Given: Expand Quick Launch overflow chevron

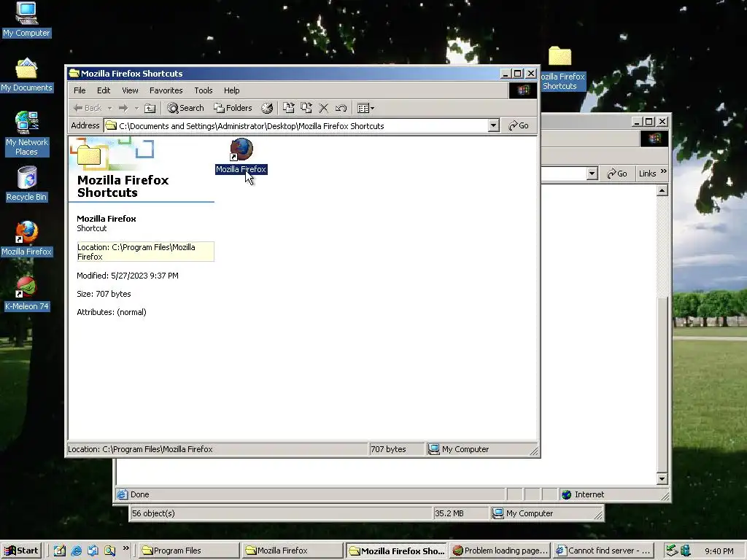Looking at the screenshot, I should click(125, 548).
